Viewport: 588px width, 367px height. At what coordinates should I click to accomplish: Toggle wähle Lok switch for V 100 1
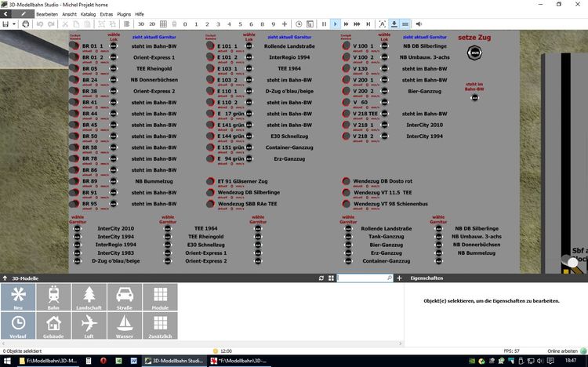[x=384, y=46]
